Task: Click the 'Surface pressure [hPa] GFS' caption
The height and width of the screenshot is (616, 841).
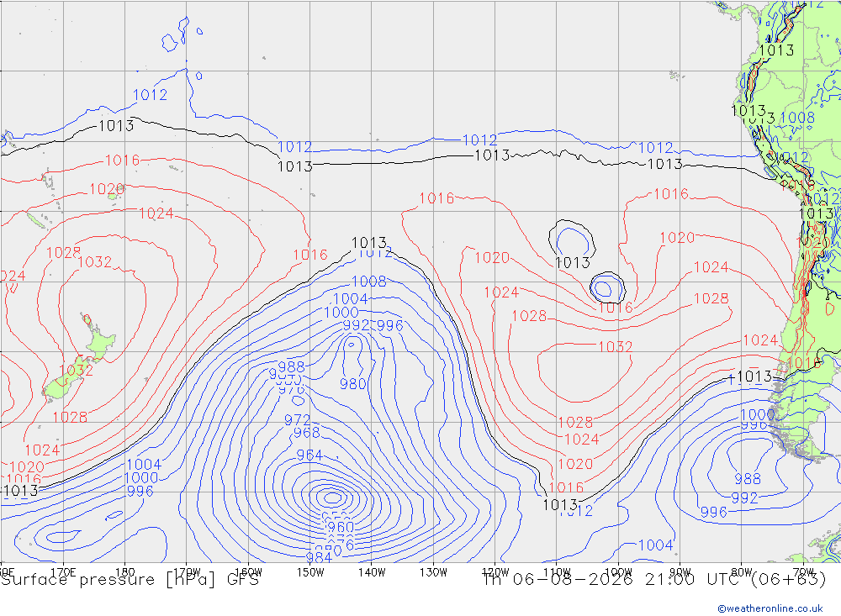Action: pyautogui.click(x=130, y=580)
